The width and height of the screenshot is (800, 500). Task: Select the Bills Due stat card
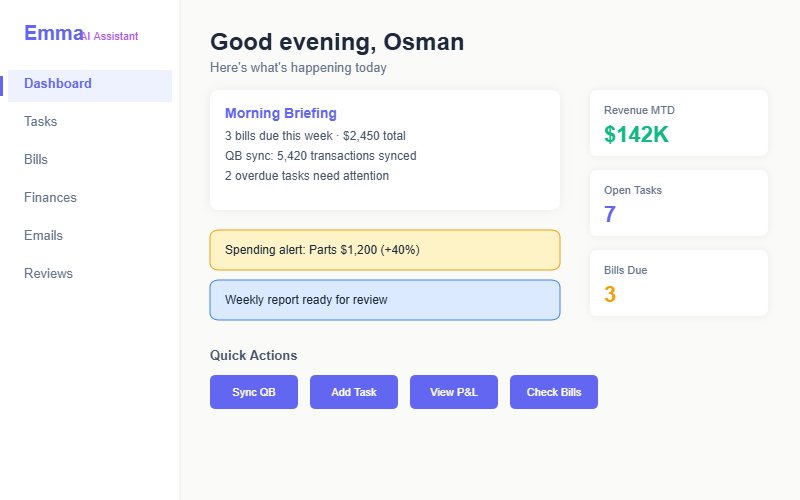(x=679, y=283)
